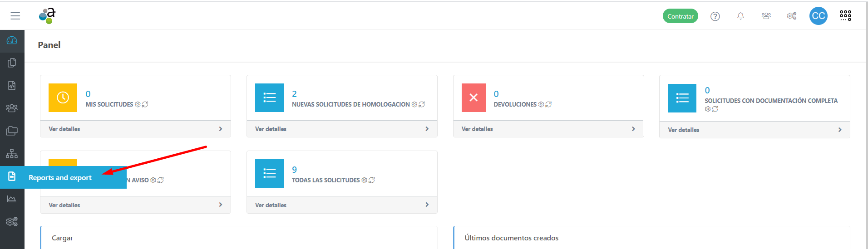Screen dimensions: 868x249
Task: Configure Todas las Solicitudes using its gear icon
Action: point(364,180)
